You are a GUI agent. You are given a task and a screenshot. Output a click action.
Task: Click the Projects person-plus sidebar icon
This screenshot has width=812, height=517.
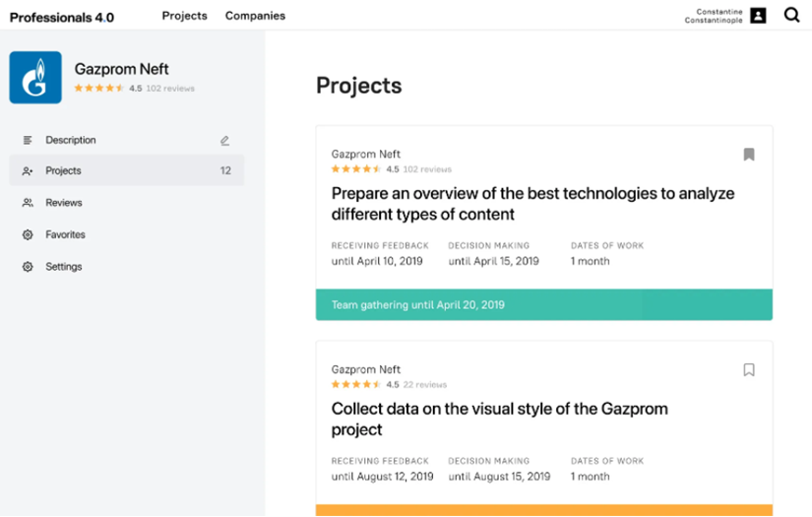(28, 171)
